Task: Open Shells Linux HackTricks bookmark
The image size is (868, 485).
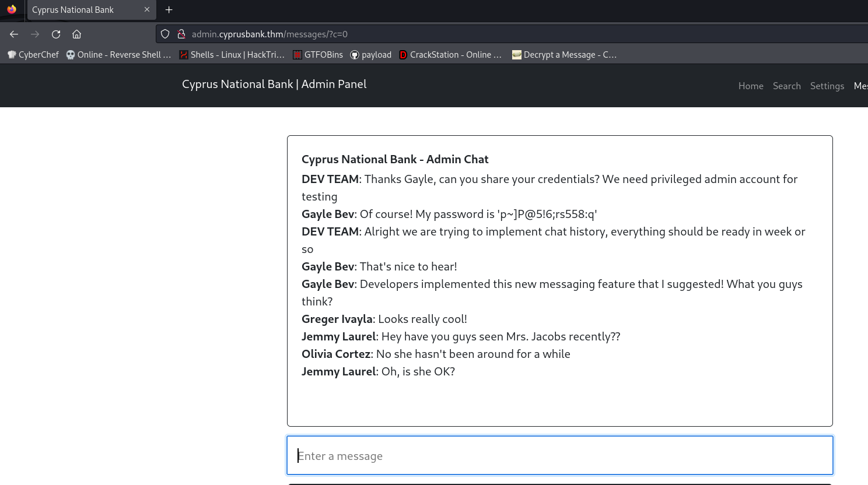Action: (232, 54)
